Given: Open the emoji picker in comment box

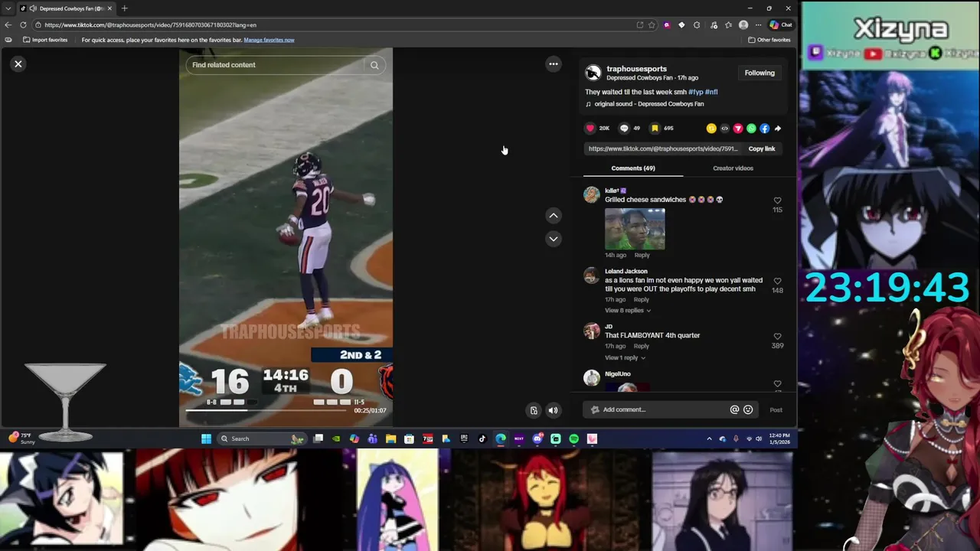Looking at the screenshot, I should click(748, 409).
